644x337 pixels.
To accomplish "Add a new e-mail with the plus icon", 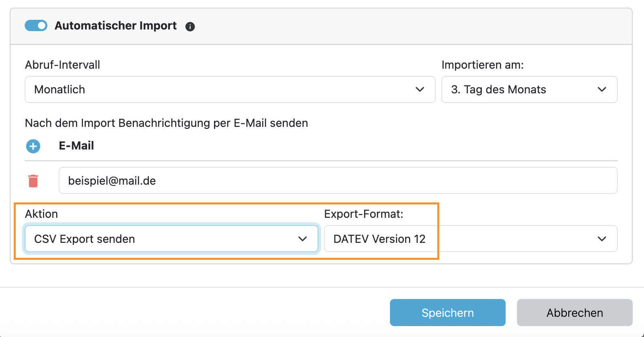I will coord(33,146).
